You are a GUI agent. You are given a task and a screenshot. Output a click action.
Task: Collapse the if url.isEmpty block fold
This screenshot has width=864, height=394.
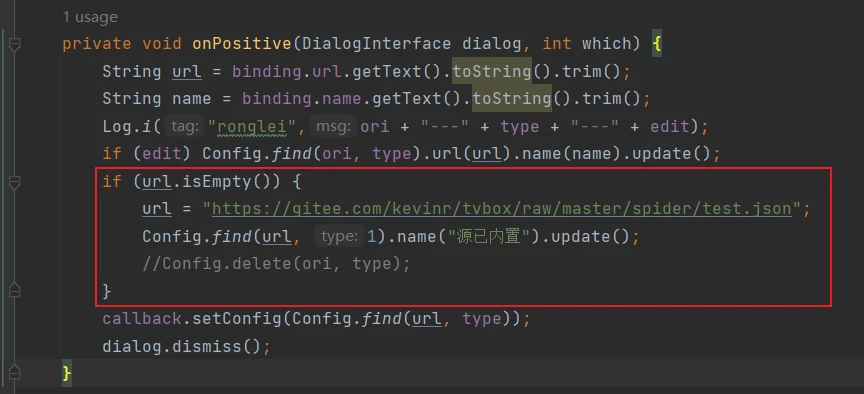coord(15,182)
